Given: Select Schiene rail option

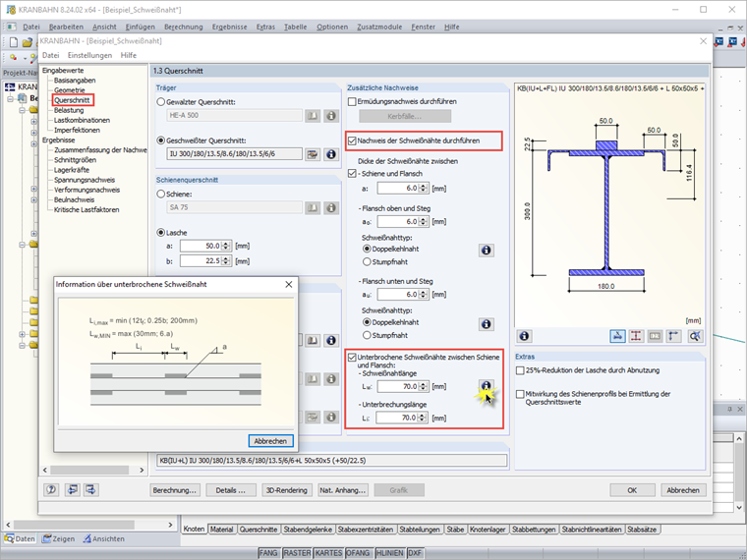Looking at the screenshot, I should [161, 194].
